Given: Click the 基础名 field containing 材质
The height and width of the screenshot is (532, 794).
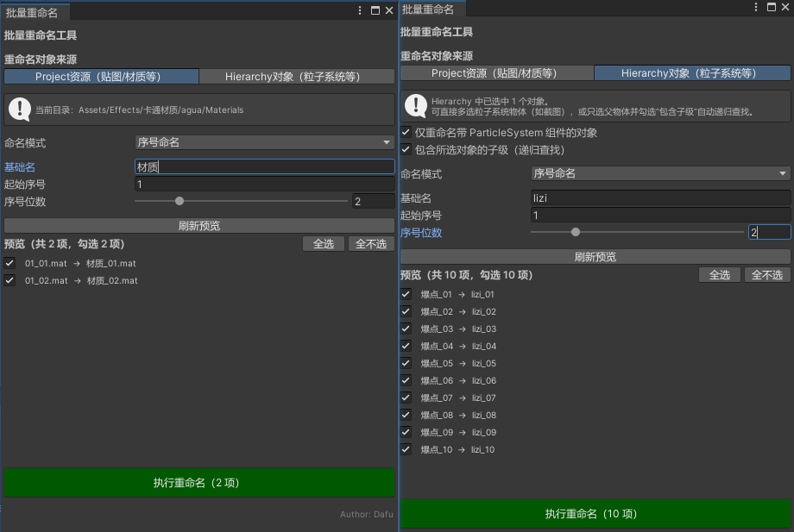Looking at the screenshot, I should 264,167.
